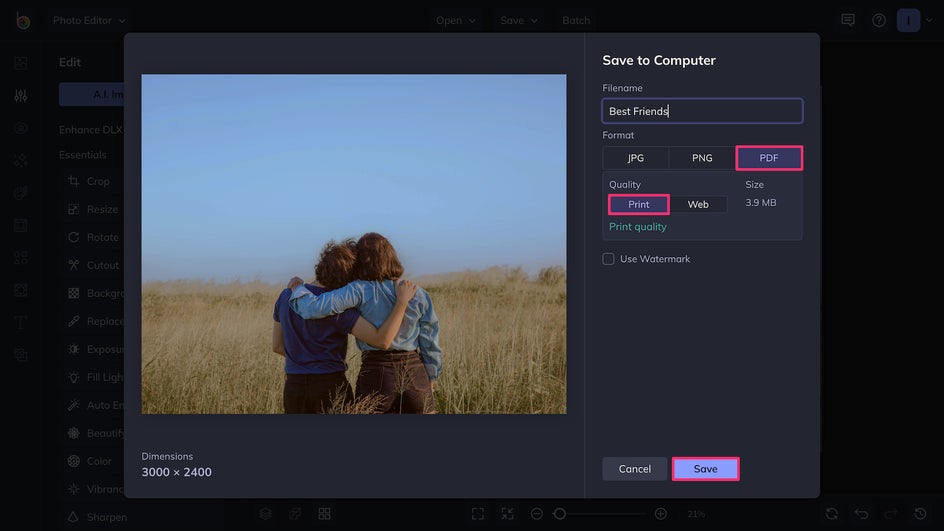Click the BeFunky logo icon
944x531 pixels.
tap(23, 20)
